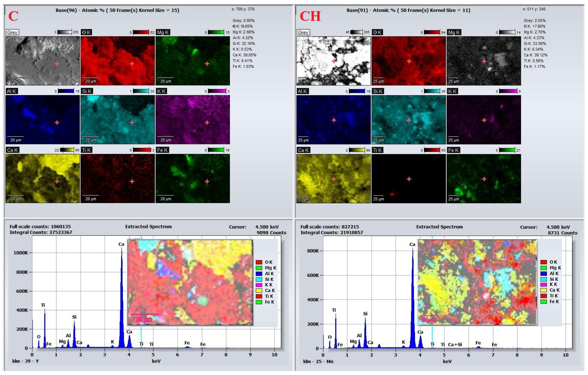Click the 'Ca+Si' label in right spectrum

click(455, 345)
